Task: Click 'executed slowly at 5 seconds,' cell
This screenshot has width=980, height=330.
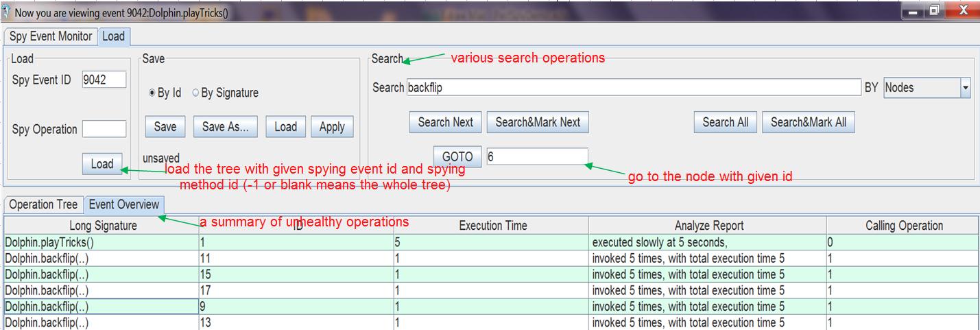Action: click(708, 242)
